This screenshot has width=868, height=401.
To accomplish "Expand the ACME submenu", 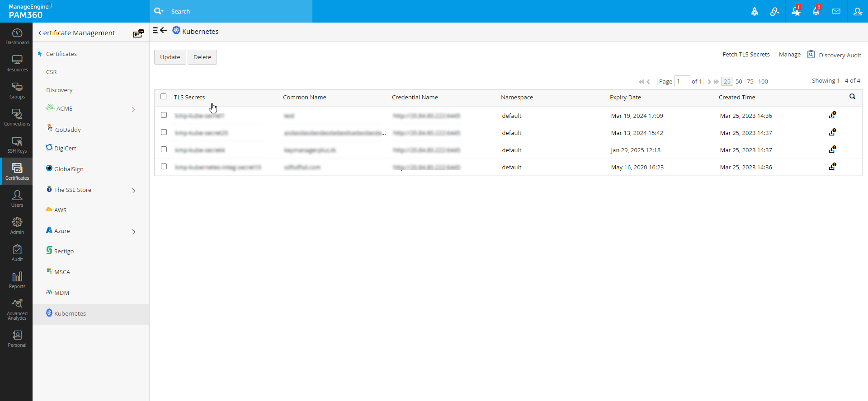I will 134,109.
